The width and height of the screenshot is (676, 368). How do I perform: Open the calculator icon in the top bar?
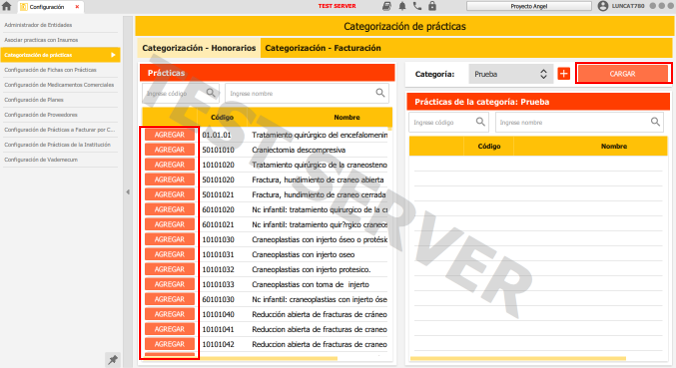click(x=387, y=6)
